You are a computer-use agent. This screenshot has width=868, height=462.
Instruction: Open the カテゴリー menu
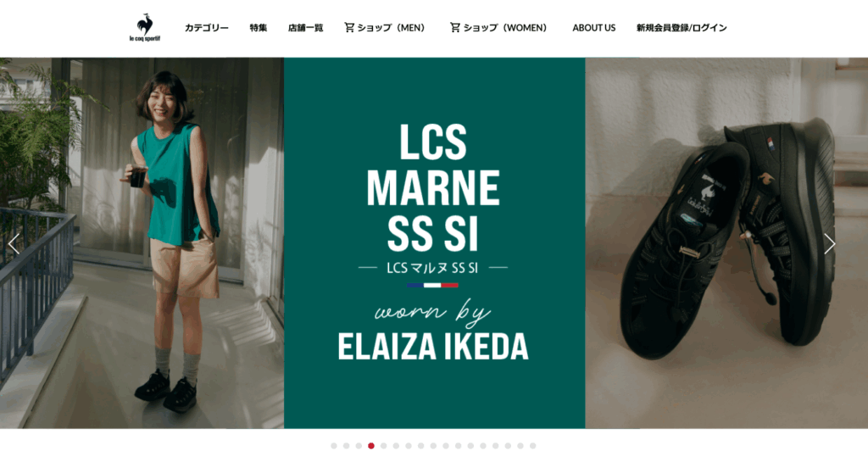click(207, 28)
